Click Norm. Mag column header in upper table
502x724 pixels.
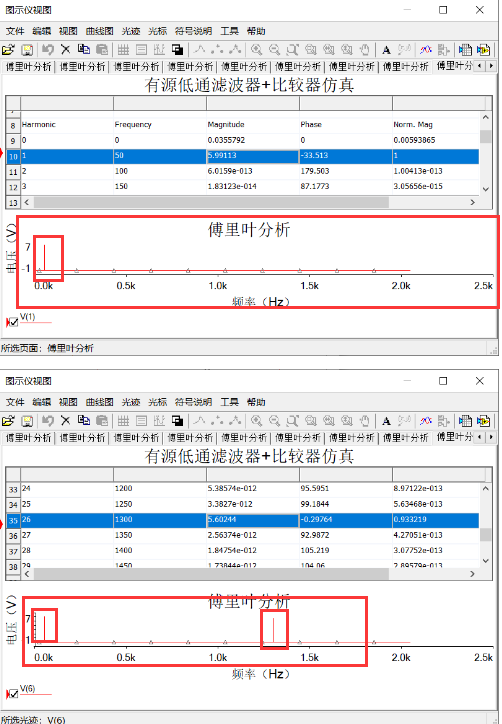pyautogui.click(x=435, y=125)
